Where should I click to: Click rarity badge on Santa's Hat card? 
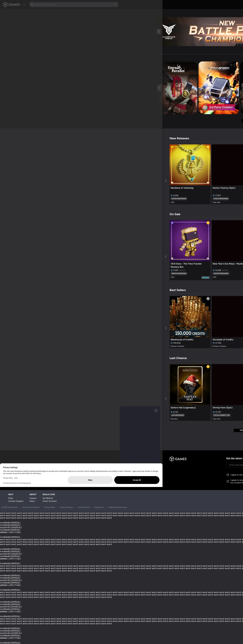click(x=208, y=367)
